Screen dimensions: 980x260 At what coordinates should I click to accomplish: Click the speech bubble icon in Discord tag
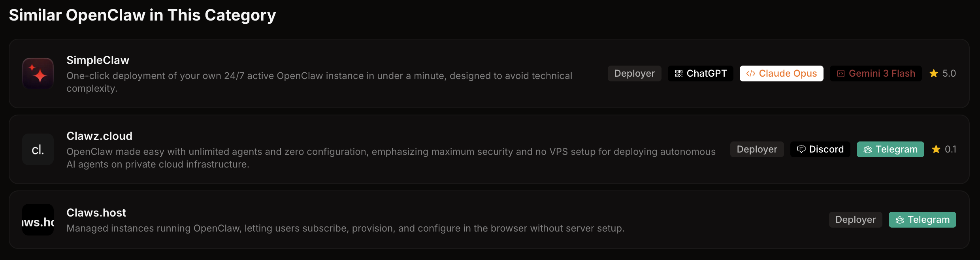click(x=801, y=149)
